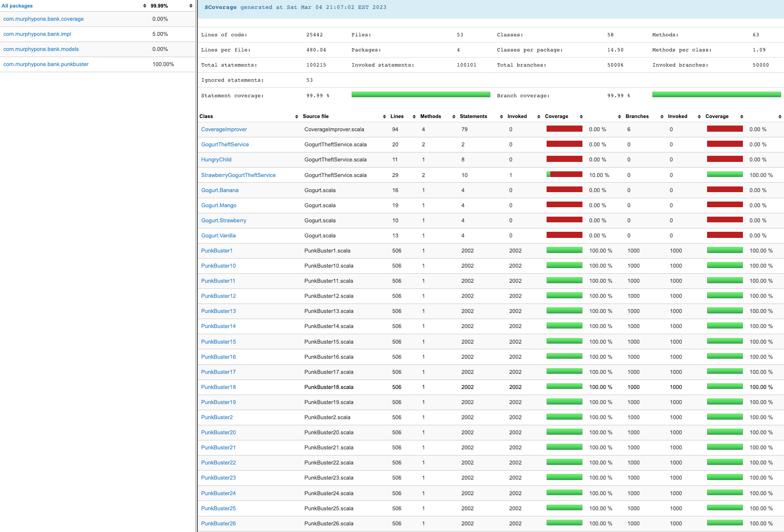Image resolution: width=784 pixels, height=532 pixels.
Task: Sort table by Lines column arrows
Action: (x=414, y=117)
